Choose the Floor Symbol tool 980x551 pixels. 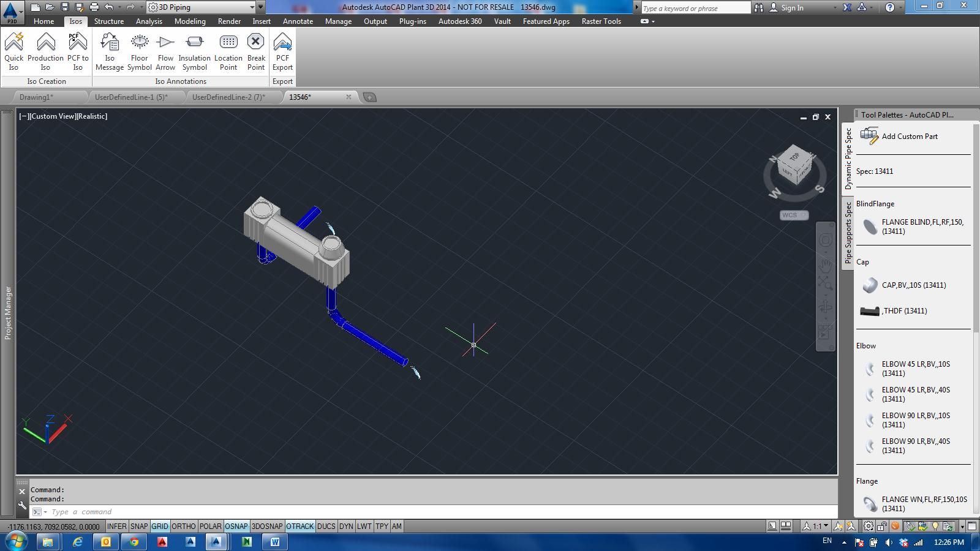point(139,51)
